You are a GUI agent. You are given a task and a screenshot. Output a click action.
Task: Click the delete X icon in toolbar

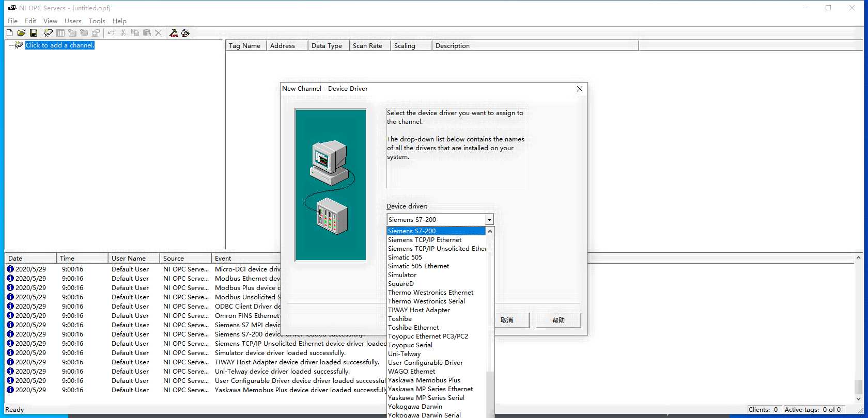coord(159,33)
